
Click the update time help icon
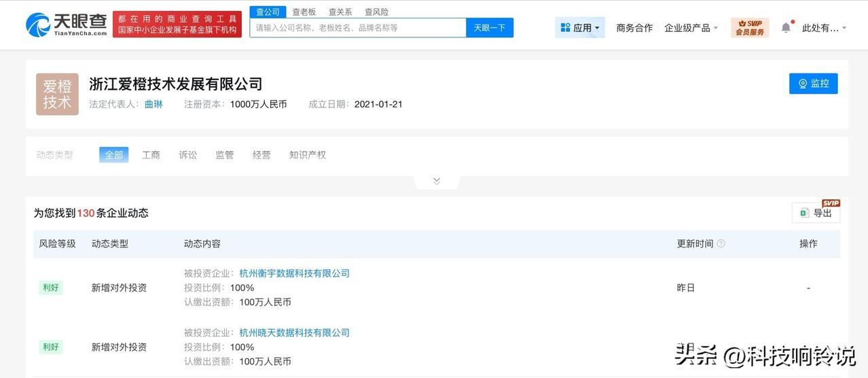tap(721, 243)
